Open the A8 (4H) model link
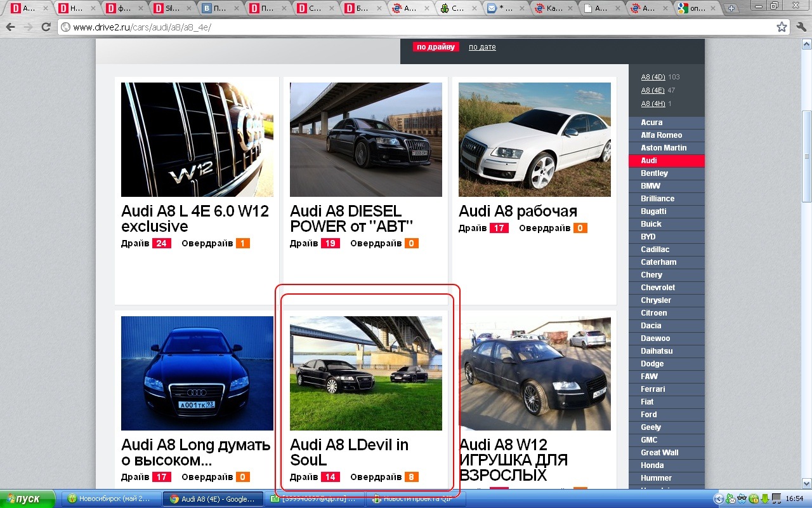 tap(653, 104)
